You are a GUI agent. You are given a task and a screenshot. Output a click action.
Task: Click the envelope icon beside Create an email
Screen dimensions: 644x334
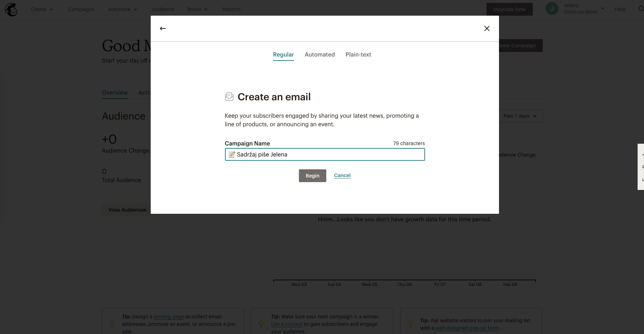point(229,96)
